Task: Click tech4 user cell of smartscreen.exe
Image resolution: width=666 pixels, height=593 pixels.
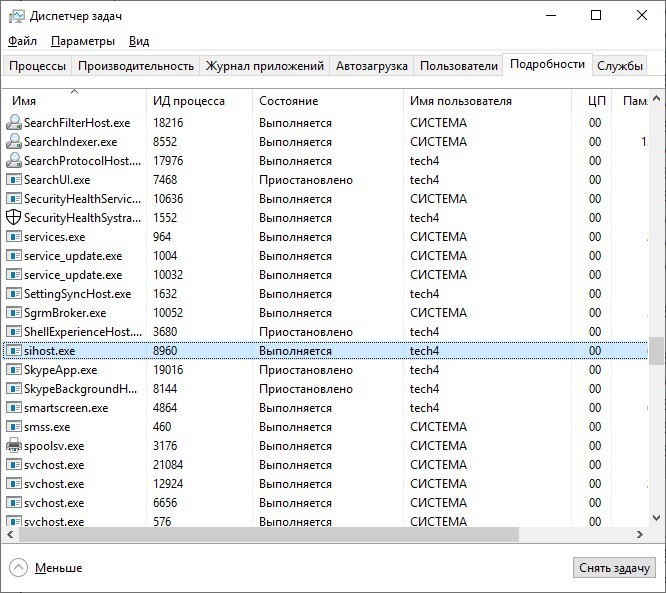Action: click(x=424, y=408)
